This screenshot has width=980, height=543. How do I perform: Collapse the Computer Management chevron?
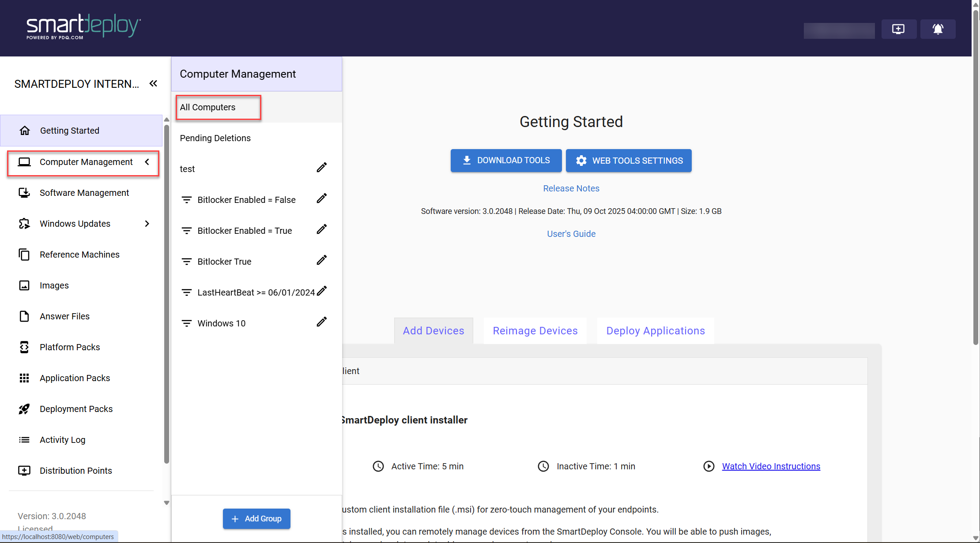click(x=147, y=162)
